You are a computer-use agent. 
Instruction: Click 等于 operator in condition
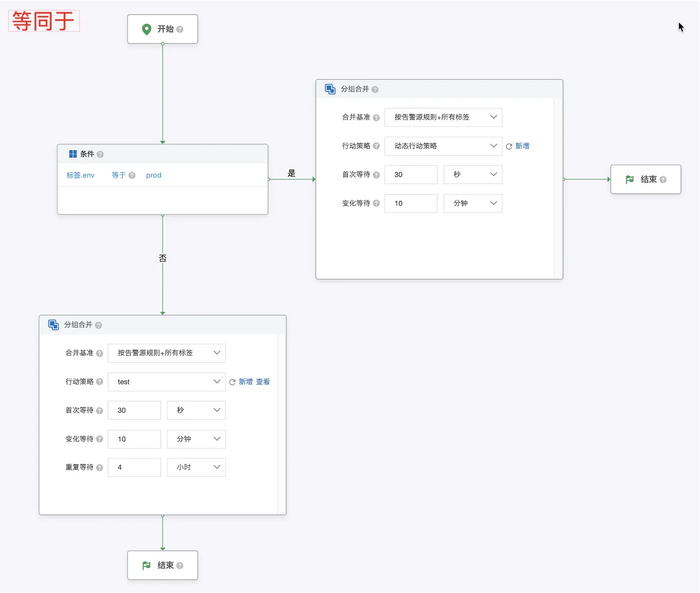[x=118, y=175]
